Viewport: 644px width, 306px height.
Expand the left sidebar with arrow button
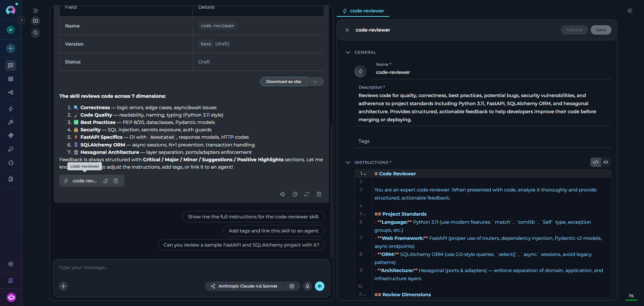tap(21, 20)
